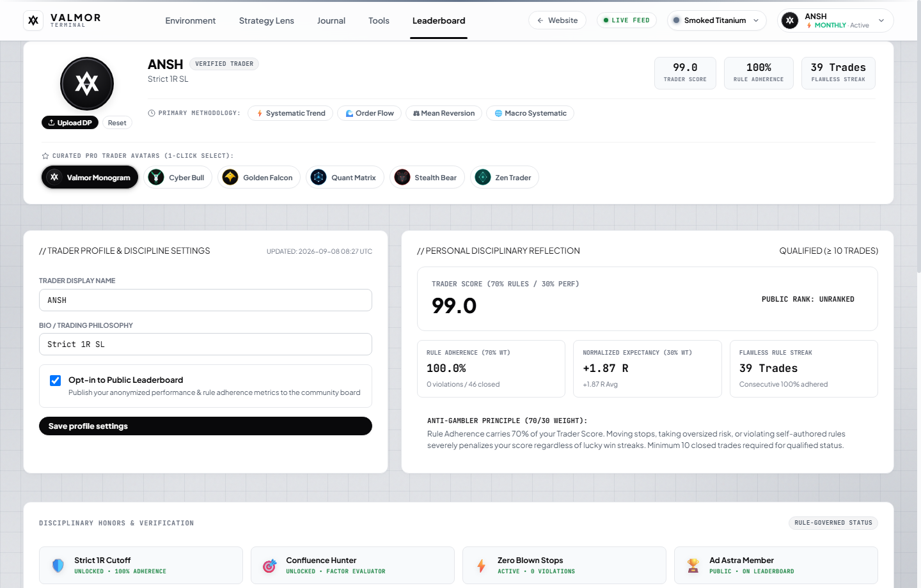Screen dimensions: 921x588
Task: Click the +1.87 R expectancy value
Action: (x=606, y=368)
